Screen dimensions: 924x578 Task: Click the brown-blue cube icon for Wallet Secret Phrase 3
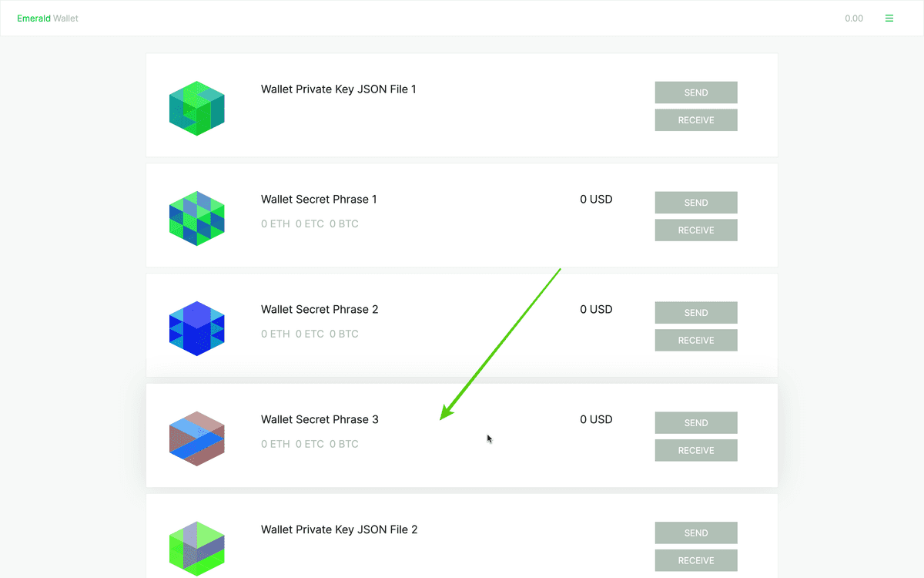click(x=196, y=439)
